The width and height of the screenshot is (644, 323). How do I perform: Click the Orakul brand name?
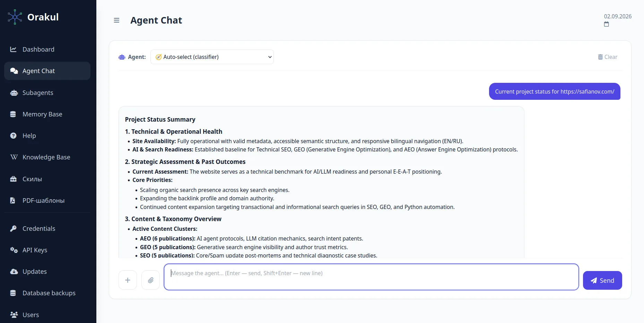pyautogui.click(x=43, y=17)
